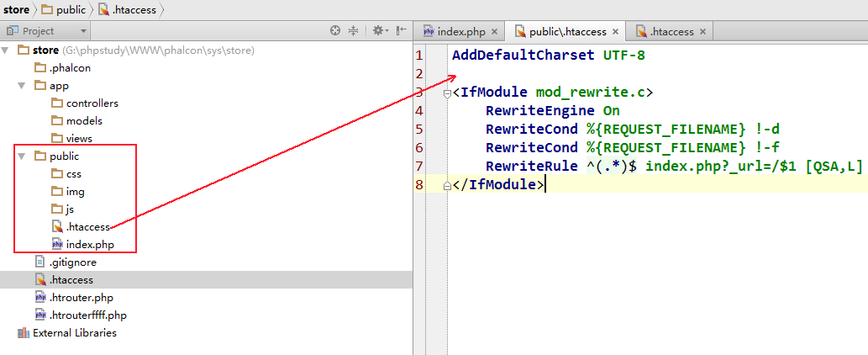Open the Project panel settings gear
The height and width of the screenshot is (355, 868).
click(377, 31)
